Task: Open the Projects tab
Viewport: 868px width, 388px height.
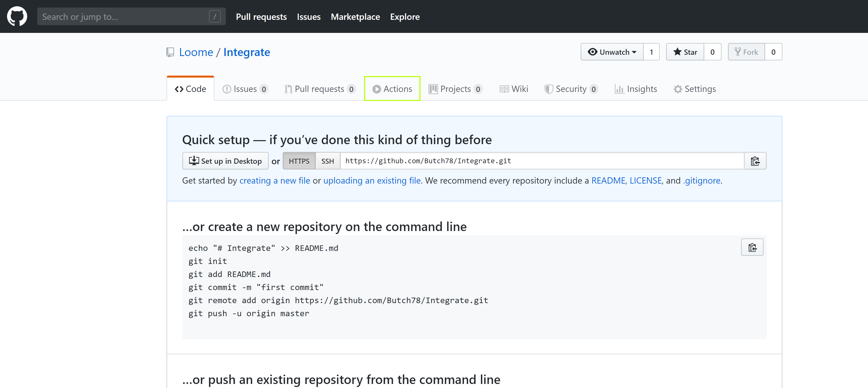Action: pos(456,89)
